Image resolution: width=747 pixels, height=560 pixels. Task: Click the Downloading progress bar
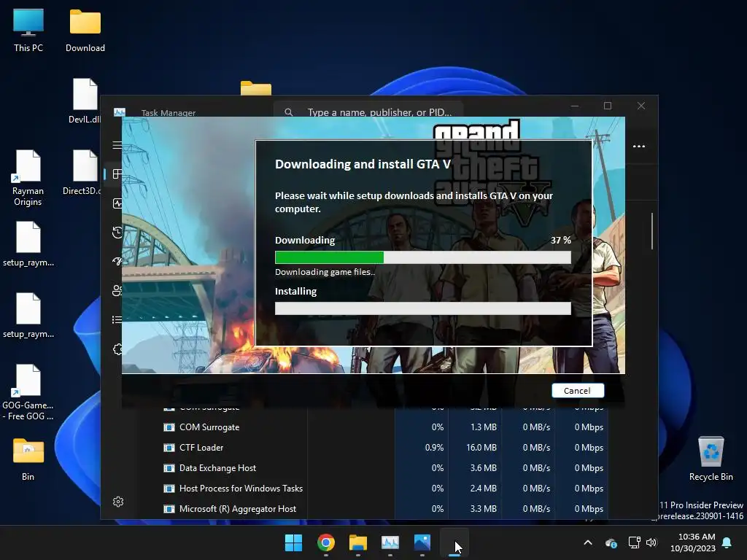tap(422, 257)
